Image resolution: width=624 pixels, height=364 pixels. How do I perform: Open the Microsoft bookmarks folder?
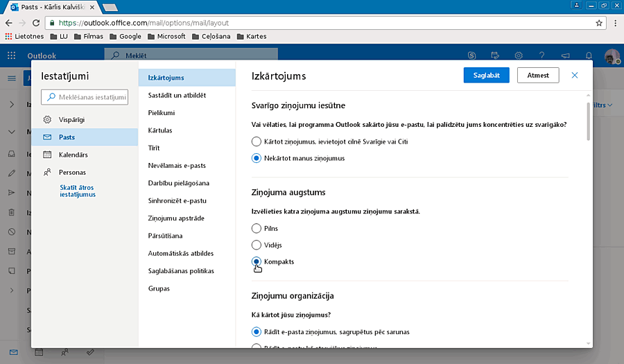[x=166, y=36]
